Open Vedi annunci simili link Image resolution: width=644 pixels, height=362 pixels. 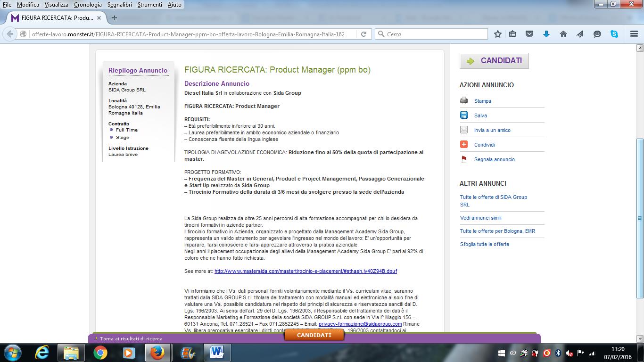pyautogui.click(x=481, y=218)
